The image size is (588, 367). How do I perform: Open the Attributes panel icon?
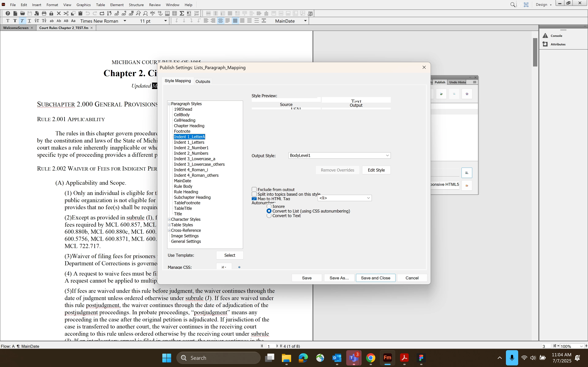(x=545, y=44)
